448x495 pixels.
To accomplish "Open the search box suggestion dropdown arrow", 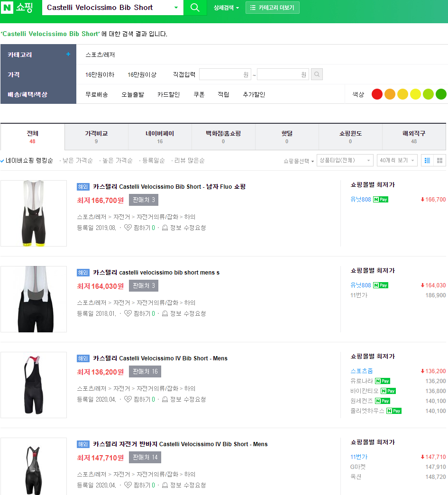I will [176, 8].
